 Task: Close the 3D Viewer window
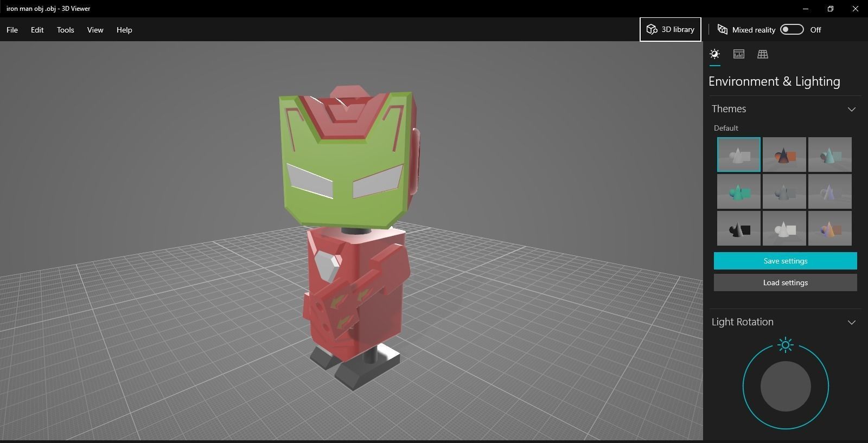click(856, 9)
